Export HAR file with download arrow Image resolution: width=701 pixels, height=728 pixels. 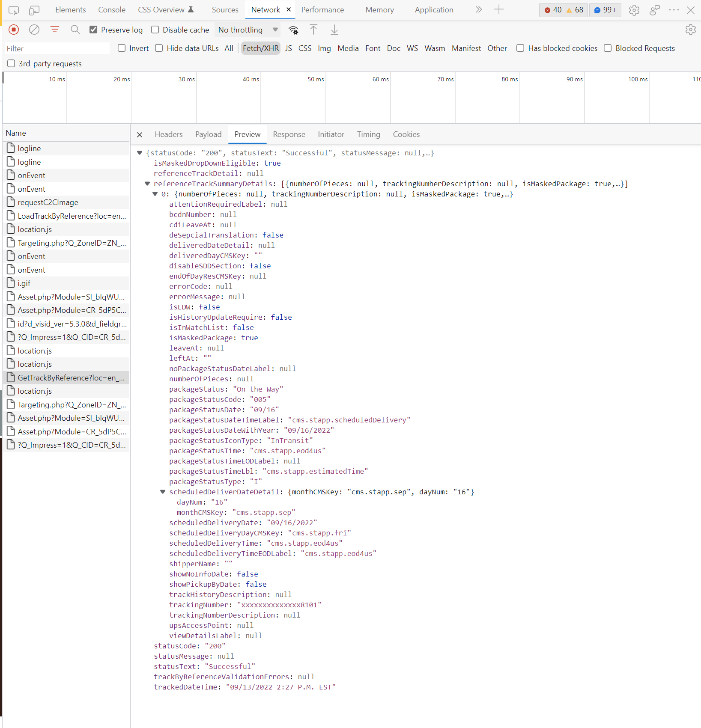[x=334, y=30]
